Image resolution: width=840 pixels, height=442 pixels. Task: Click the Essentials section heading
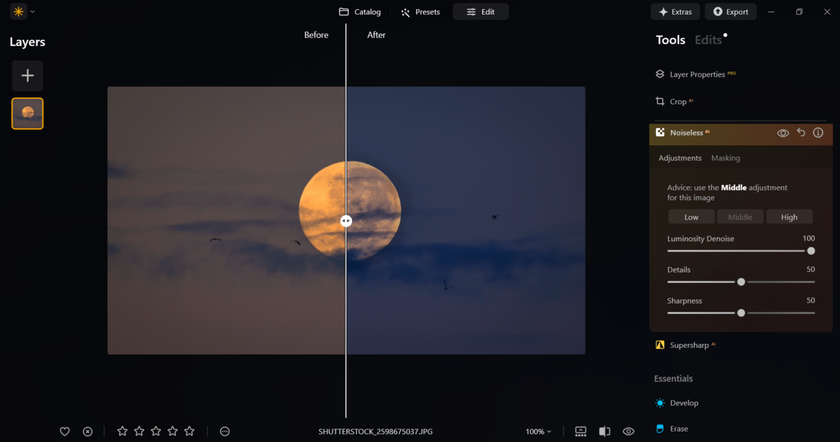(x=673, y=378)
